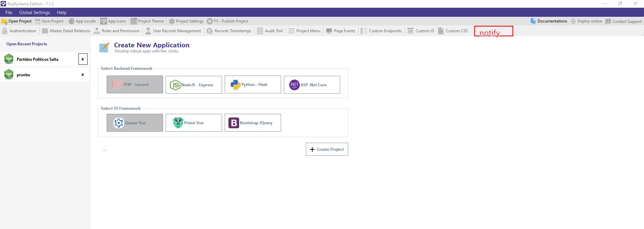Open Master Detail Relations

(x=66, y=31)
